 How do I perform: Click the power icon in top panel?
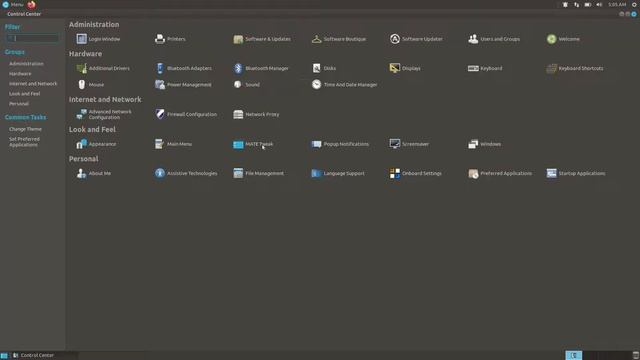coord(634,4)
